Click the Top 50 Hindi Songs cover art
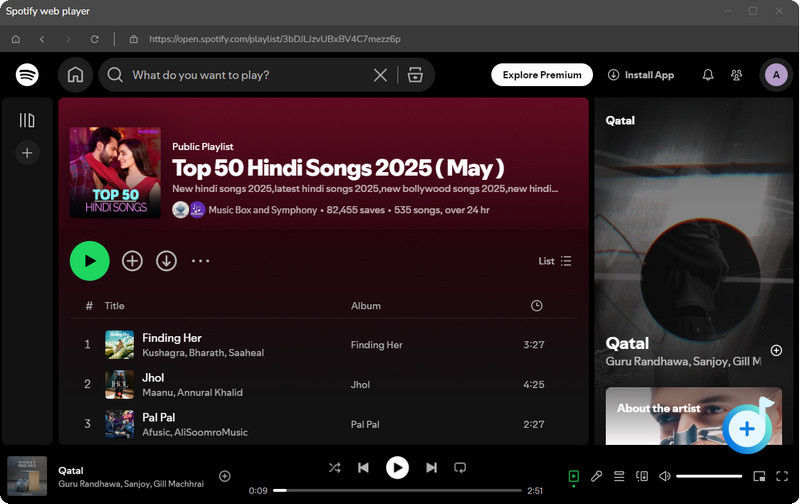This screenshot has width=800, height=504. tap(115, 172)
